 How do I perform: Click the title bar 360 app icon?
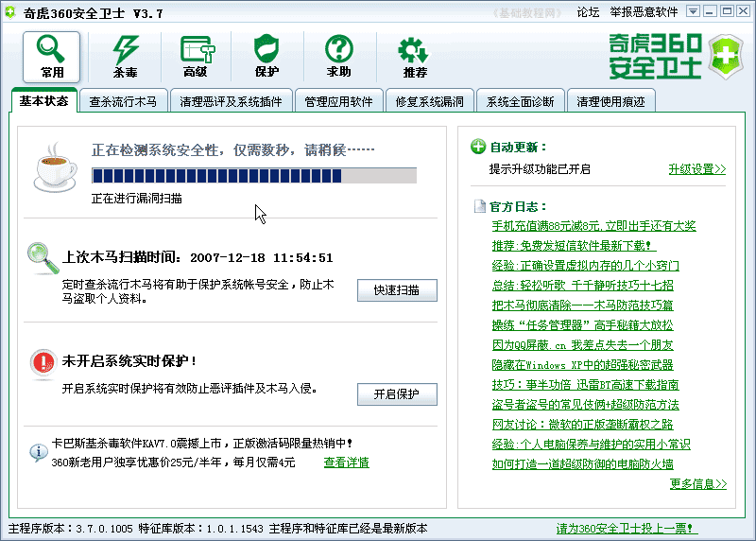coord(10,11)
